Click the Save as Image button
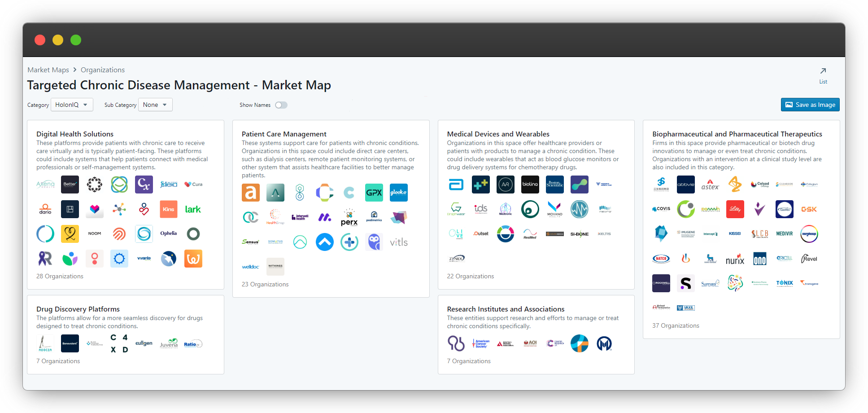Screen dimensions: 868x413 (x=810, y=105)
